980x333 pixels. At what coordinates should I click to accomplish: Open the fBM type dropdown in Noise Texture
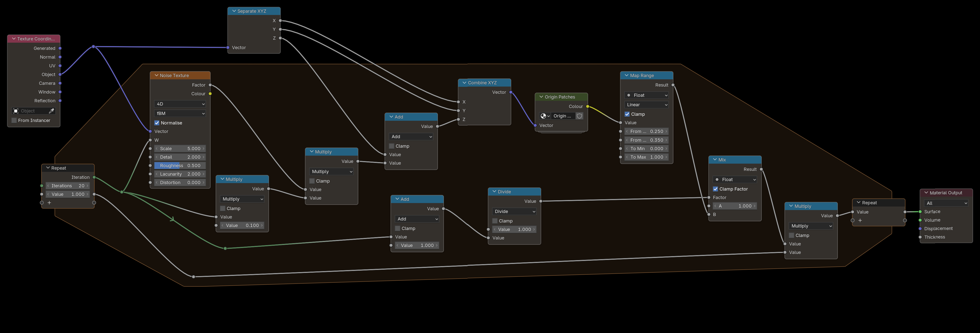(x=180, y=113)
